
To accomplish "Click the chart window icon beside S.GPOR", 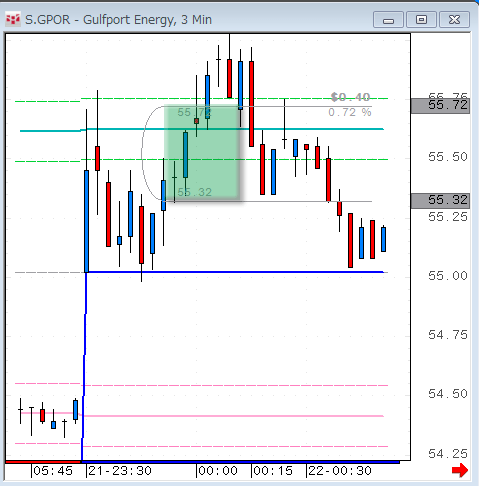I will (x=13, y=19).
